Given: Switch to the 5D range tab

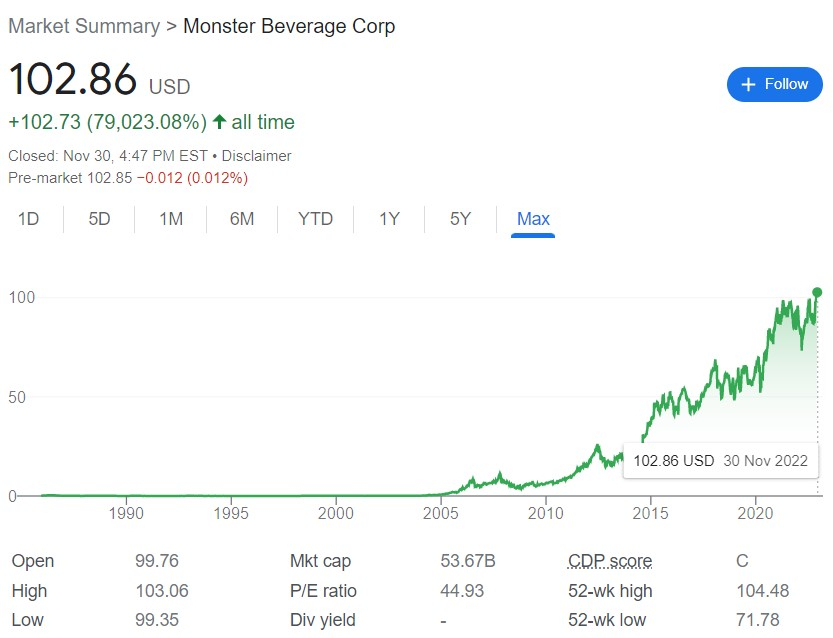Looking at the screenshot, I should tap(99, 219).
